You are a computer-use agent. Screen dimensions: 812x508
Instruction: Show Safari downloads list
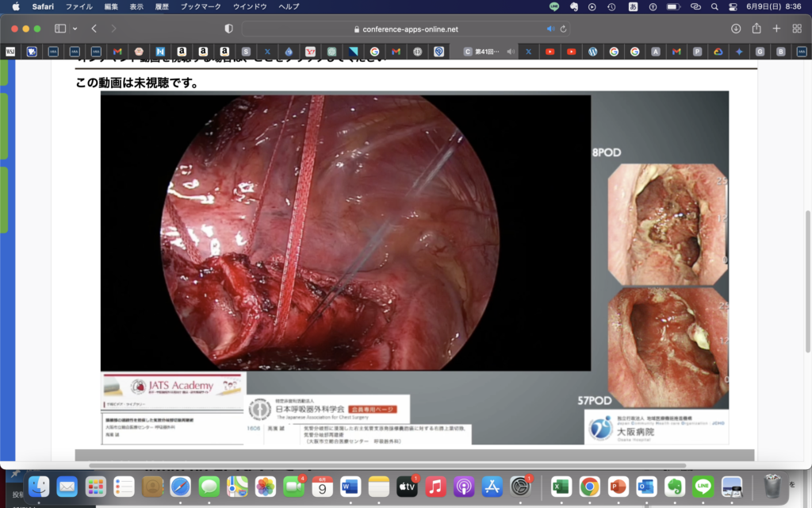tap(736, 29)
